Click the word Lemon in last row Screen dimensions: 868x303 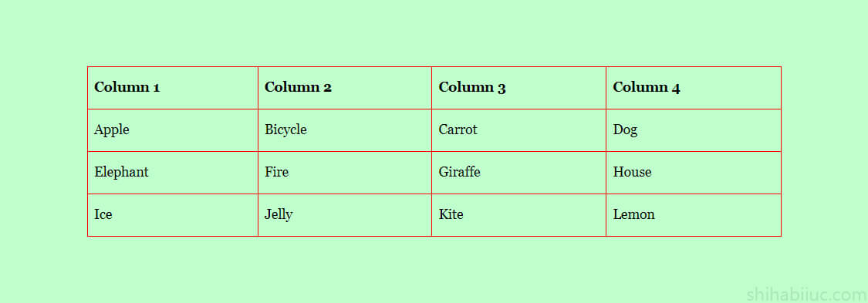(x=634, y=214)
